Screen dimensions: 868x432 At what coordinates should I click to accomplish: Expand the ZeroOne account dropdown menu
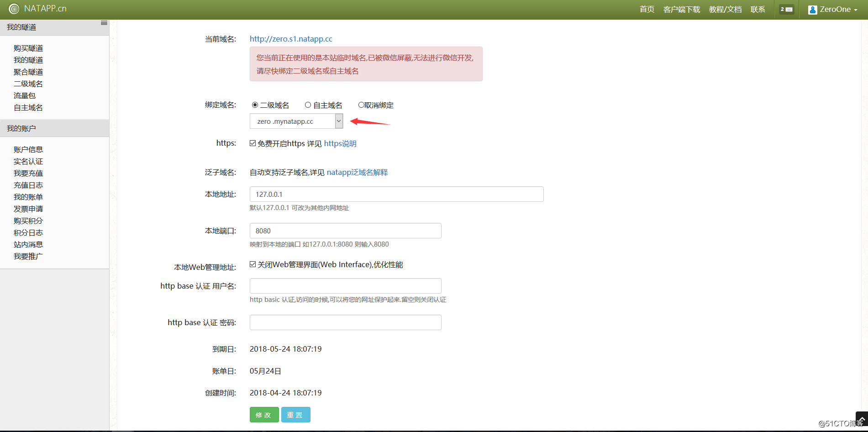pyautogui.click(x=832, y=9)
